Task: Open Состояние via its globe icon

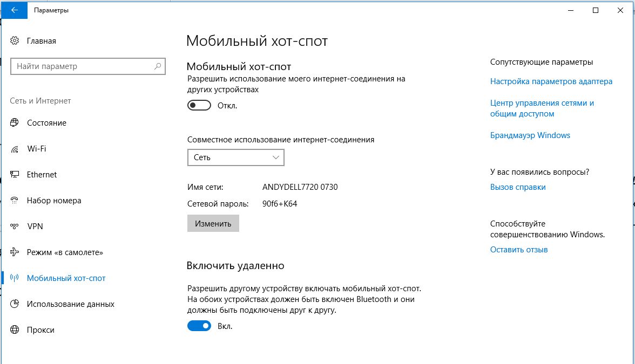Action: tap(15, 122)
